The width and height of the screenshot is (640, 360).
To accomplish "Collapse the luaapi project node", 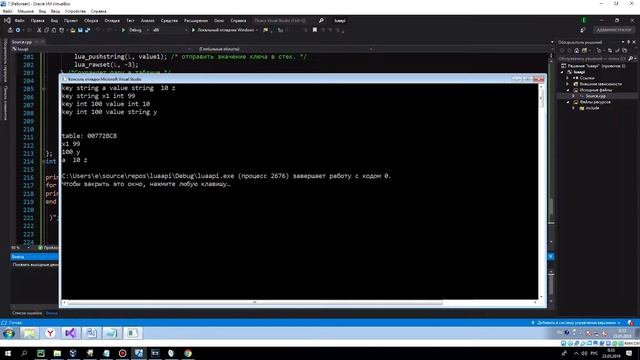I will click(x=562, y=72).
